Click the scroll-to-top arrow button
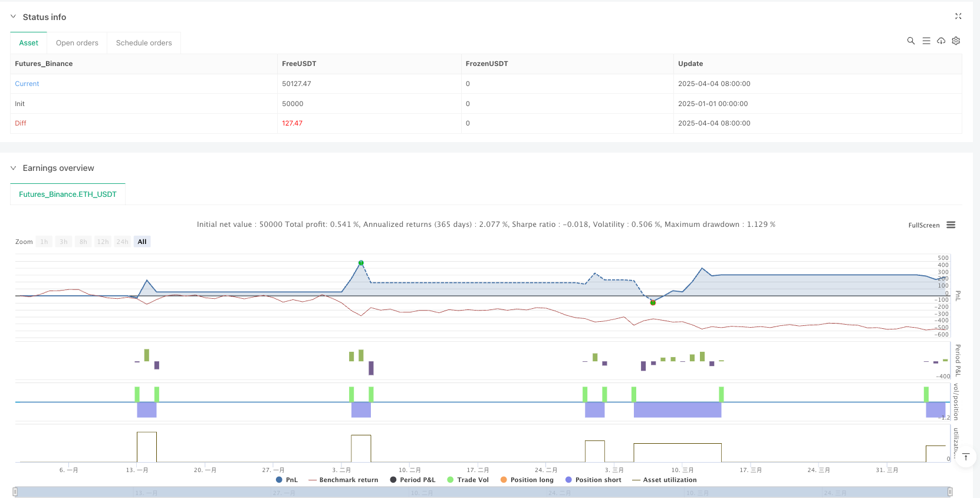980x498 pixels. click(965, 457)
